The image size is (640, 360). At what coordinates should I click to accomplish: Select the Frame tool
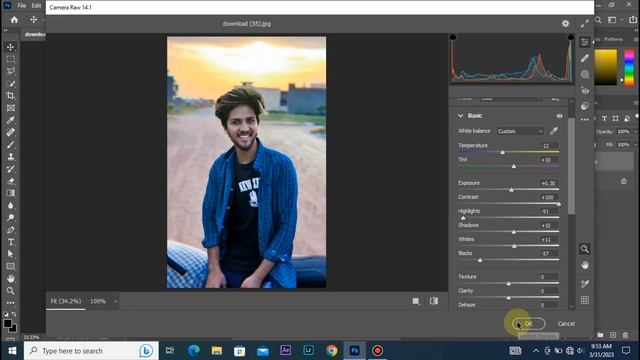11,108
